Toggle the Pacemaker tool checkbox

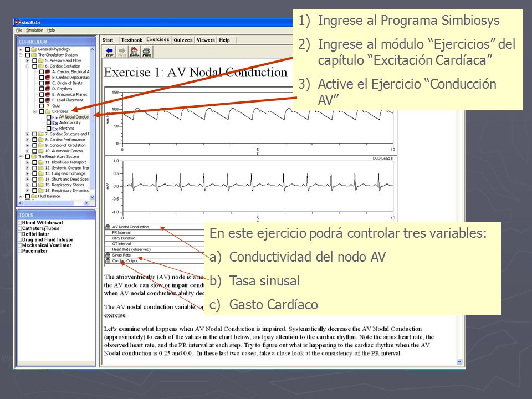[20, 251]
